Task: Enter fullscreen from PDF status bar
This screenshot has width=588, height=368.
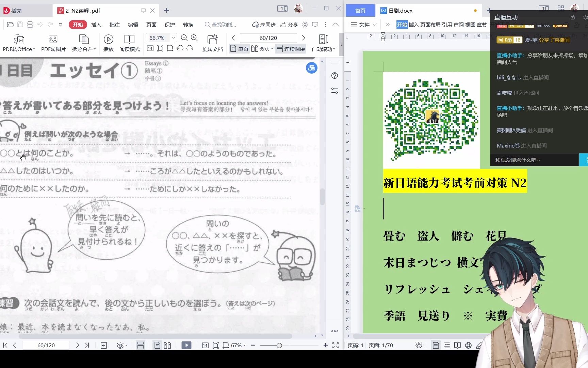Action: (x=336, y=345)
